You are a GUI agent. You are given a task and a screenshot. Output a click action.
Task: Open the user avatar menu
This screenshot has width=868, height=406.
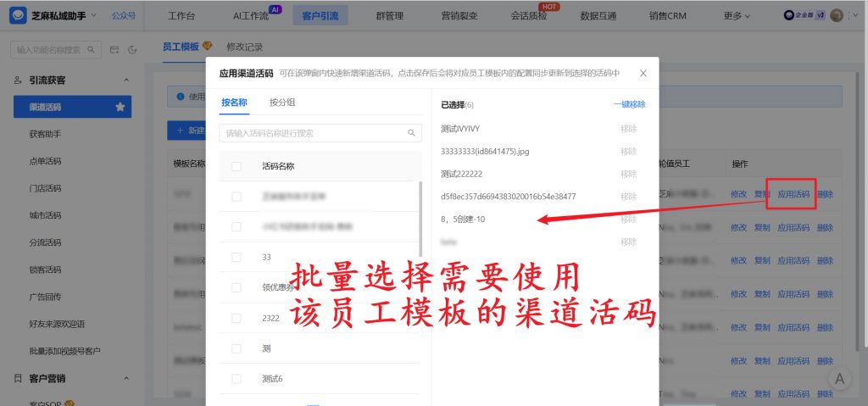837,15
